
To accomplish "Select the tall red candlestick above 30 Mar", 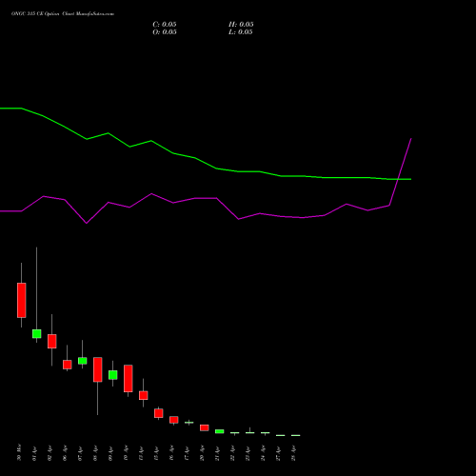I will [22, 300].
